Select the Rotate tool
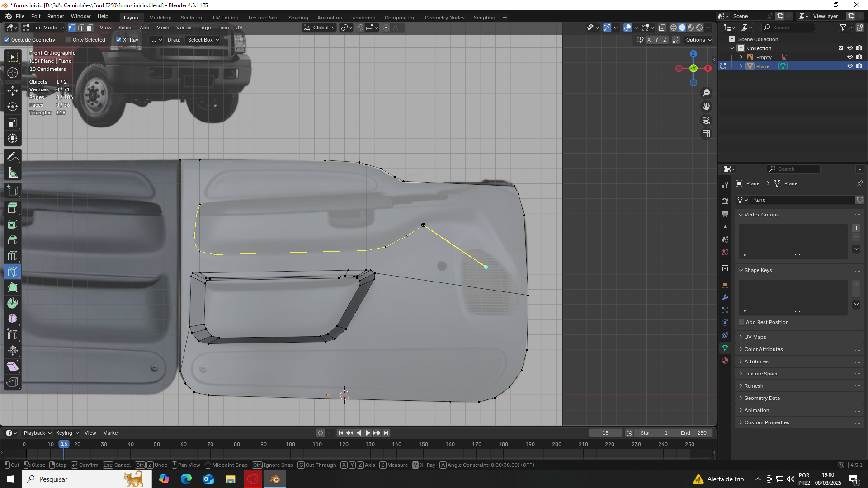This screenshot has width=868, height=488. pyautogui.click(x=13, y=107)
